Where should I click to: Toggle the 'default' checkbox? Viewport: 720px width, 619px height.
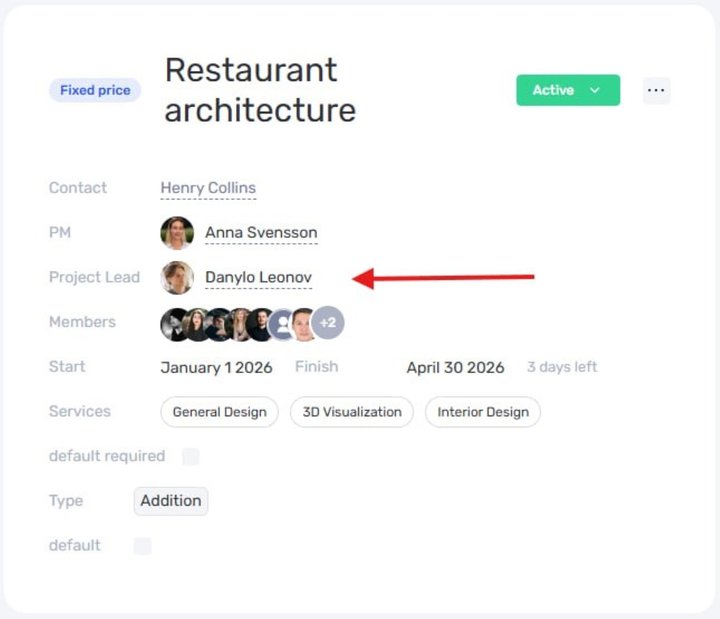(x=143, y=546)
